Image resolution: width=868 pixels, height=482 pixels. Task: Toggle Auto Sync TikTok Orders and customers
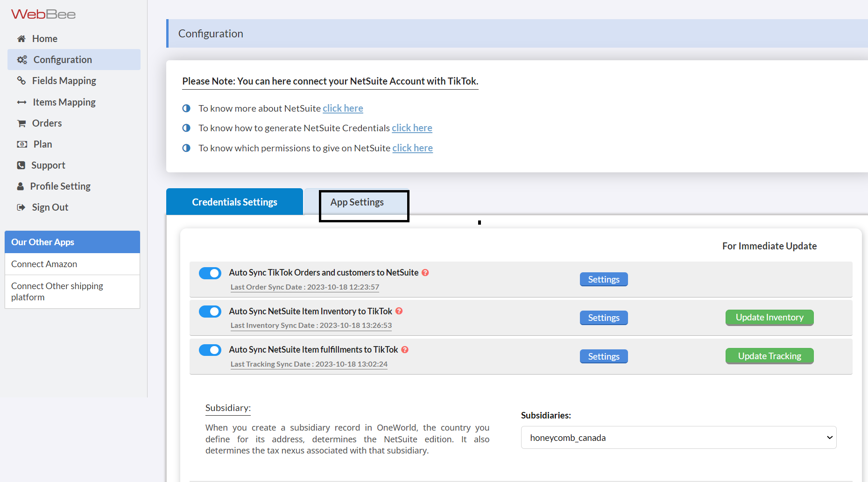pyautogui.click(x=210, y=273)
